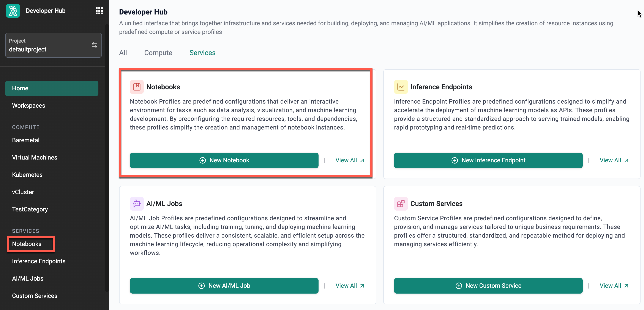Image resolution: width=644 pixels, height=310 pixels.
Task: Click the Custom Services blocks icon
Action: [x=401, y=204]
